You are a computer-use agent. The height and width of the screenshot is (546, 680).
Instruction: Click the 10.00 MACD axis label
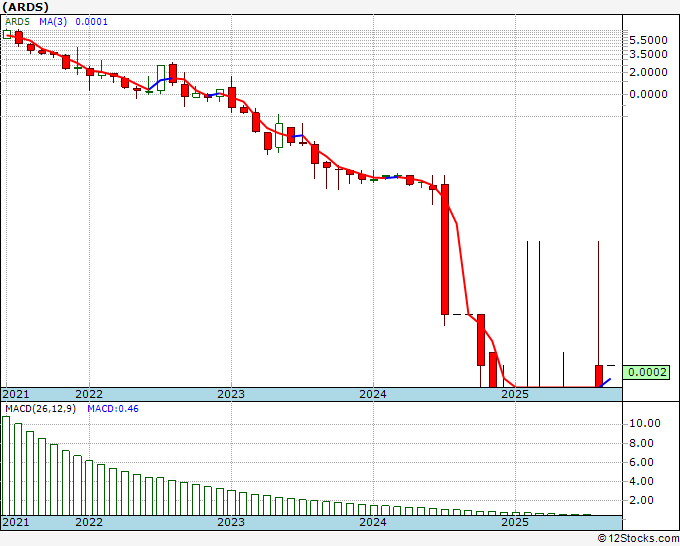click(x=645, y=424)
